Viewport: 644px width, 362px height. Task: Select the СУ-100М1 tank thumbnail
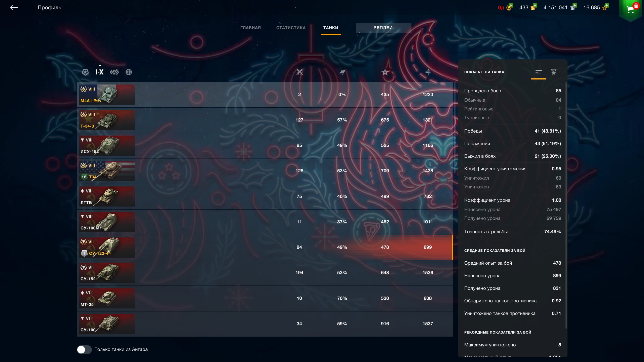coord(107,222)
